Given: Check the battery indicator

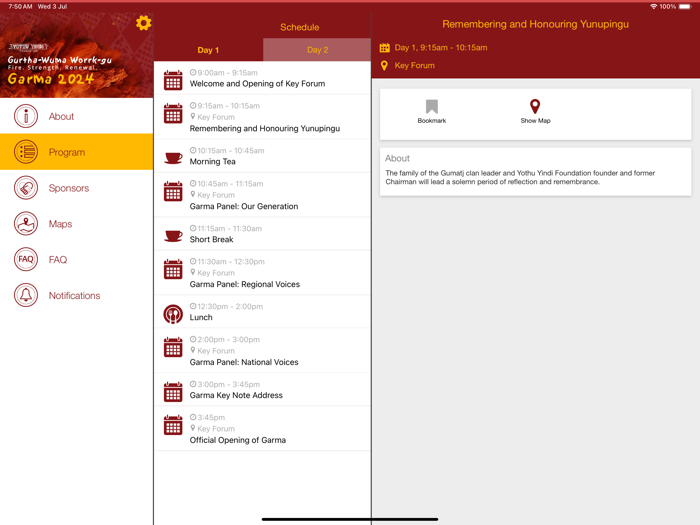Looking at the screenshot, I should click(685, 6).
